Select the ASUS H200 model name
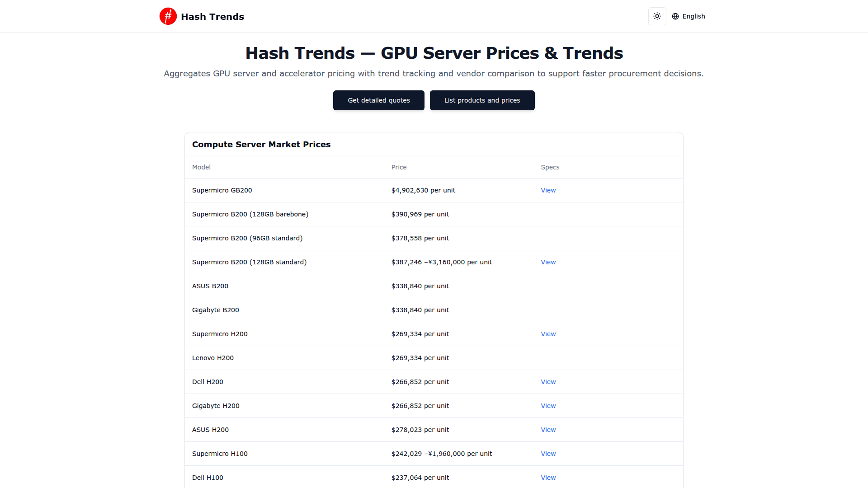The width and height of the screenshot is (868, 488). [x=210, y=430]
